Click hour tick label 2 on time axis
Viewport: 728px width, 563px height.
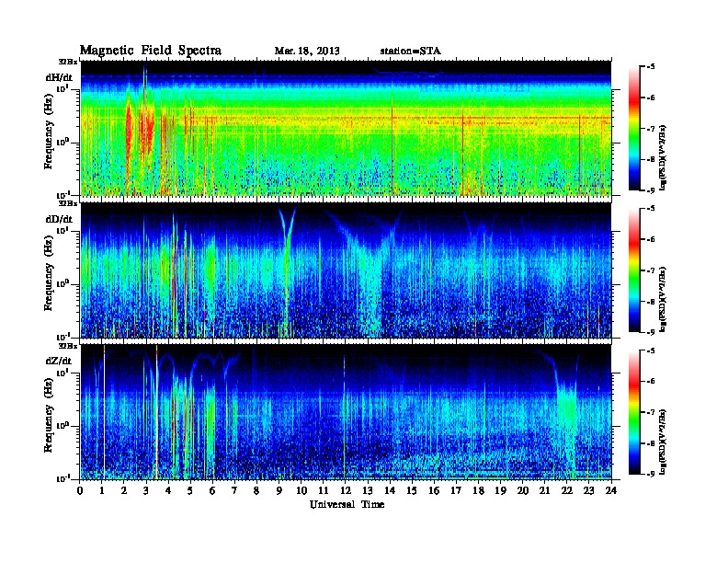tap(124, 491)
